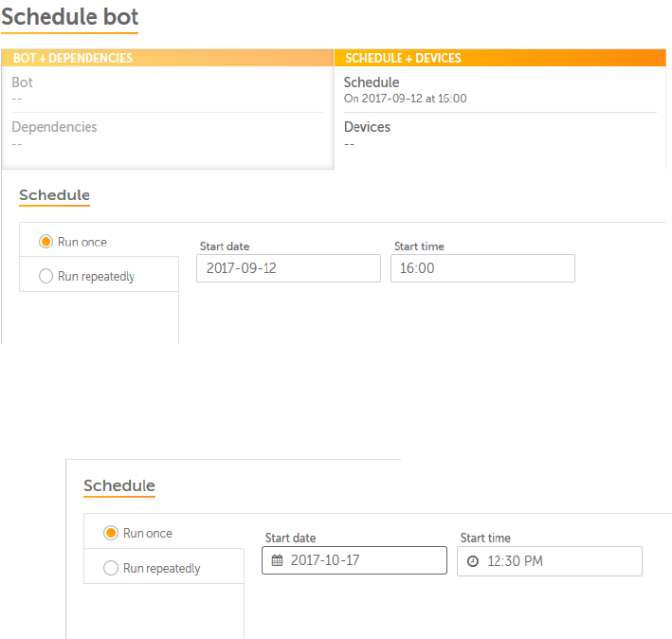Click the Schedule heading above the 2017-10-17 form
This screenshot has height=639, width=672.
[x=119, y=486]
